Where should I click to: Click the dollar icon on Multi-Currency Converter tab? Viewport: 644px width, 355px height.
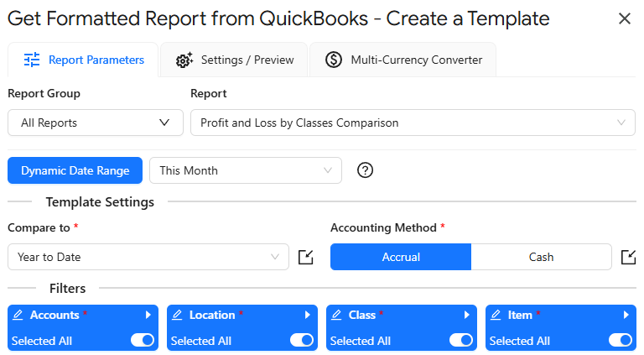[334, 60]
